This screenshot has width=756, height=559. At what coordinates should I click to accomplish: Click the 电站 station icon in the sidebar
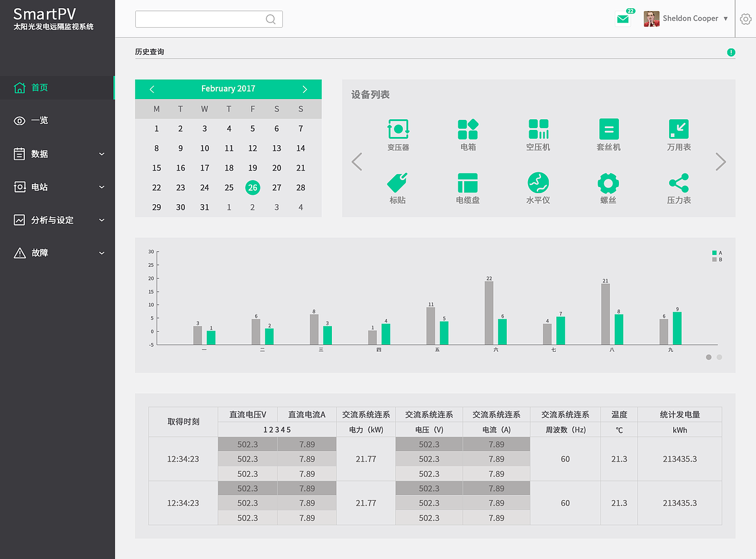(x=19, y=187)
